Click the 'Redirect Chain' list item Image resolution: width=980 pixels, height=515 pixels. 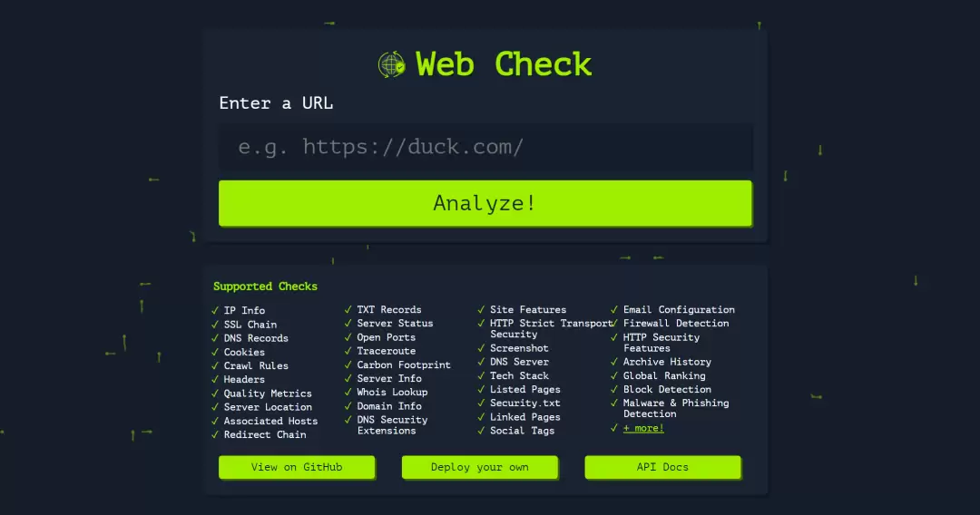pos(265,434)
